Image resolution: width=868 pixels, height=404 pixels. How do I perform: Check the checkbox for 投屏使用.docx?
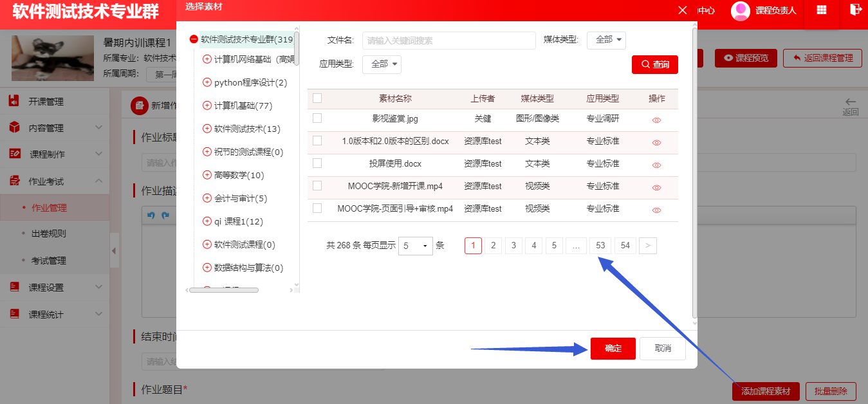(317, 163)
